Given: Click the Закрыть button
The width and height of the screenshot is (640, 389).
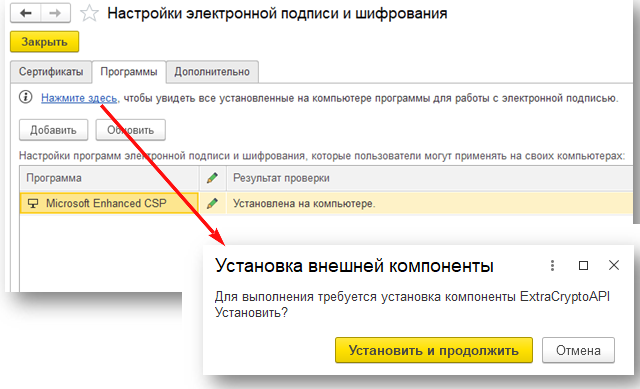Looking at the screenshot, I should pyautogui.click(x=44, y=42).
